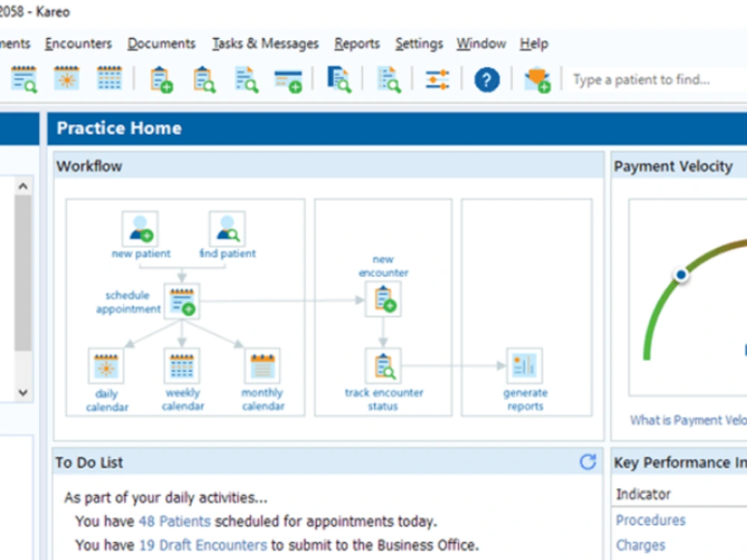Click the left panel scrollbar up arrow
The image size is (747, 560).
click(23, 186)
